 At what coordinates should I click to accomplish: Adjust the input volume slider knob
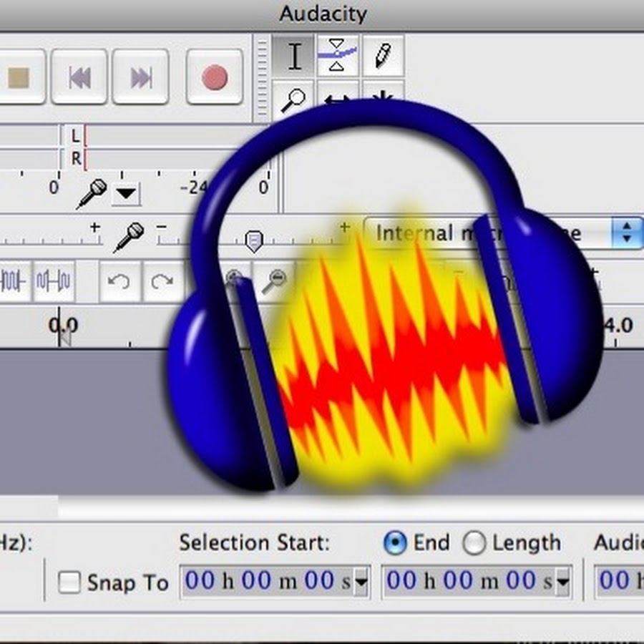coord(254,241)
